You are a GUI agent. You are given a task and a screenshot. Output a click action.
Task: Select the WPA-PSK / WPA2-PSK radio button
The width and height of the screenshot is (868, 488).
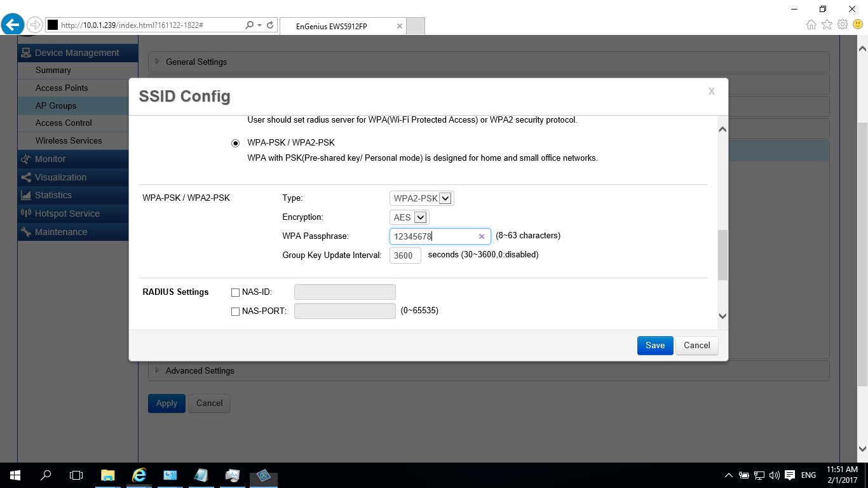pos(236,144)
